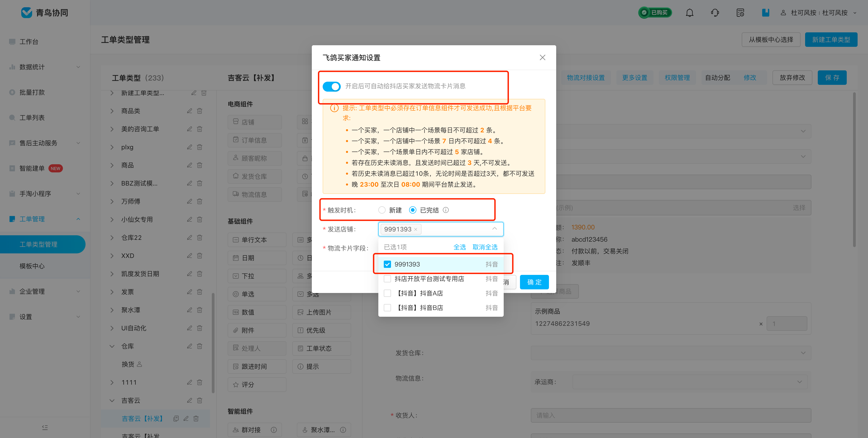Image resolution: width=868 pixels, height=438 pixels.
Task: Expand the 售后主动服务 sidebar menu
Action: pos(78,143)
